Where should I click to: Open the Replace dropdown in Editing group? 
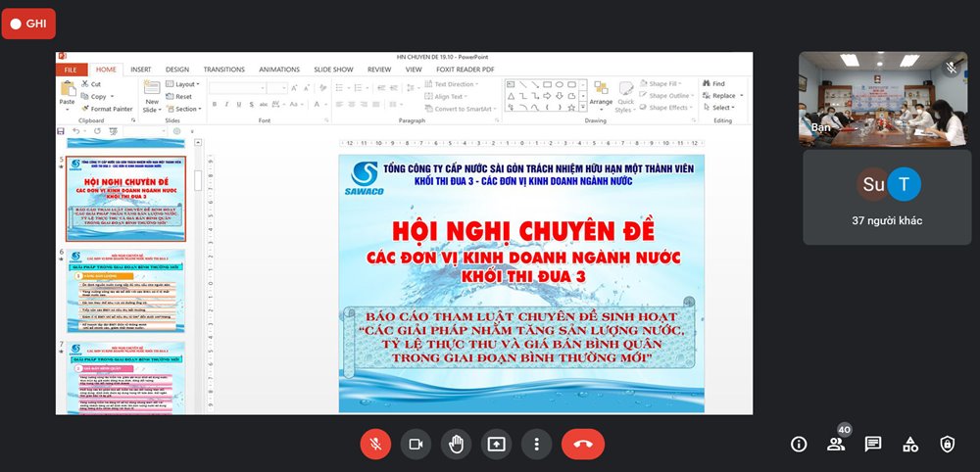coord(725,96)
